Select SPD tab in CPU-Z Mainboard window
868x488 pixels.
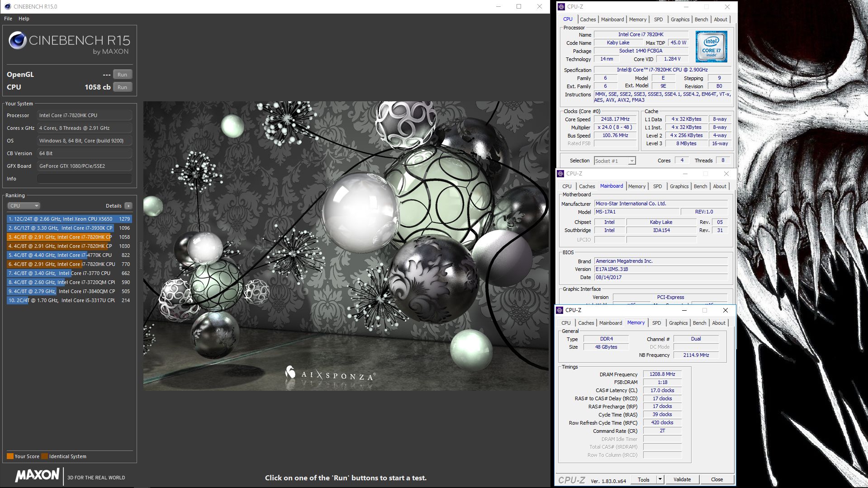[657, 186]
